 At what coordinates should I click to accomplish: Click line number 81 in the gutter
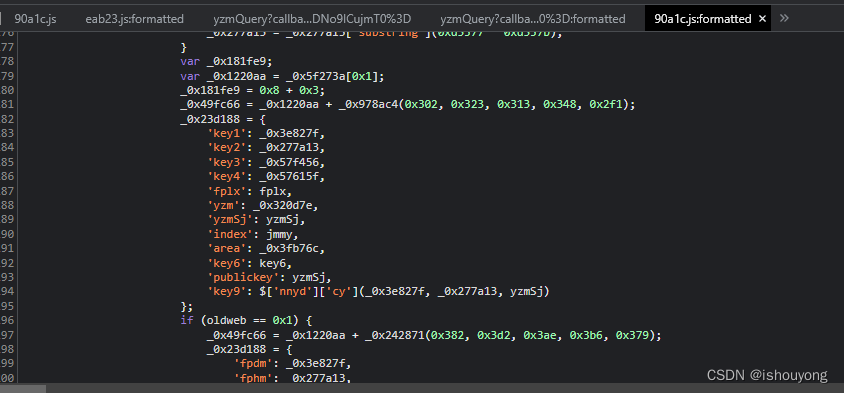click(x=6, y=104)
